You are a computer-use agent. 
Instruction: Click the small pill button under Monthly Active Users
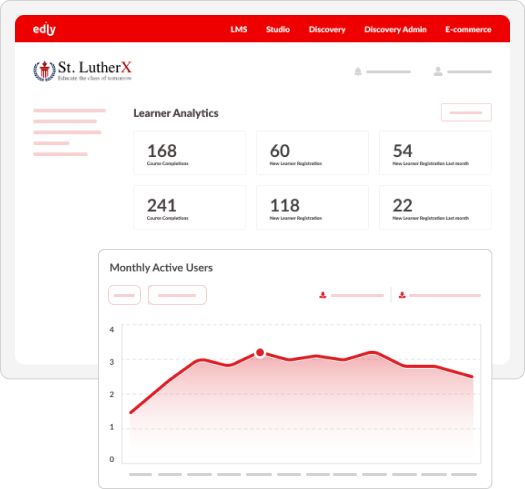click(124, 295)
